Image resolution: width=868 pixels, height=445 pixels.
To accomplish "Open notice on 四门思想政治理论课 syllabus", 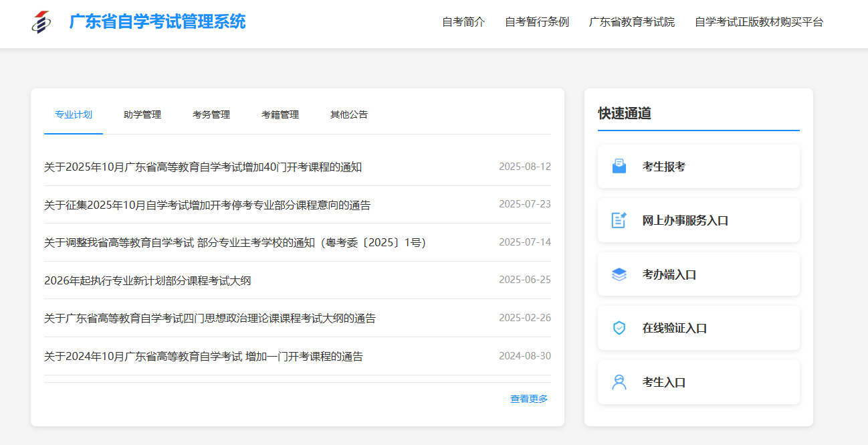I will [x=210, y=319].
